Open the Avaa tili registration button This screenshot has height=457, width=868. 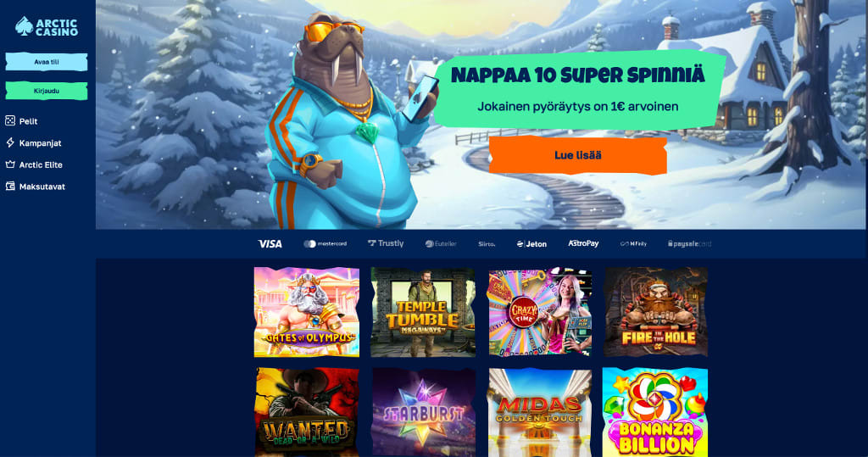coord(47,62)
